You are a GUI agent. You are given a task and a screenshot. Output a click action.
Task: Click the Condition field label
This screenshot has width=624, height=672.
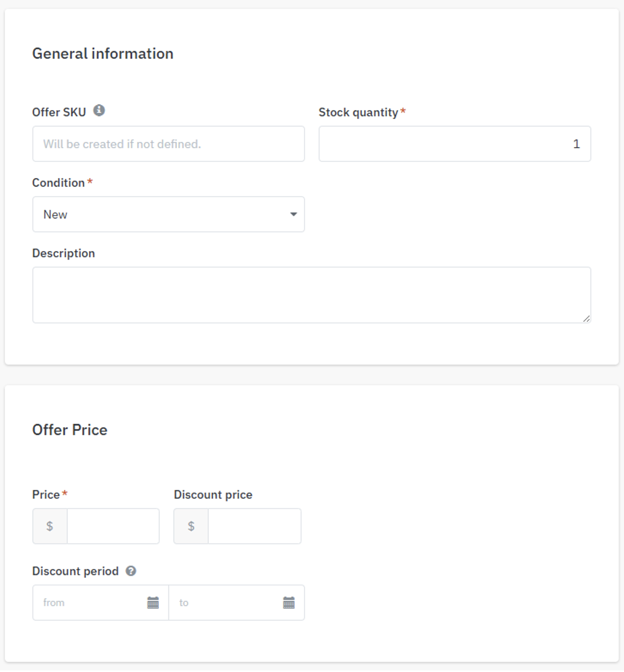pos(58,182)
